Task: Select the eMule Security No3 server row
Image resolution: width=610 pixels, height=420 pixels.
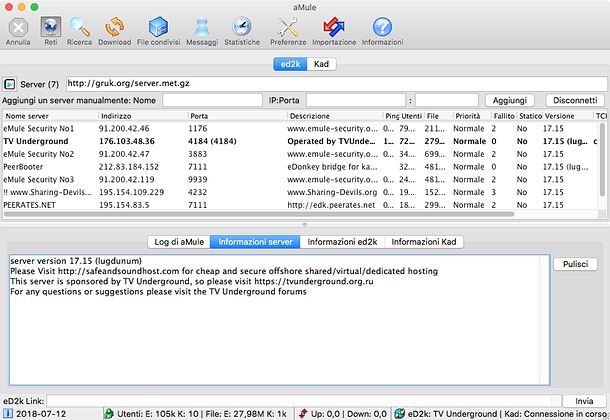Action: tap(300, 180)
